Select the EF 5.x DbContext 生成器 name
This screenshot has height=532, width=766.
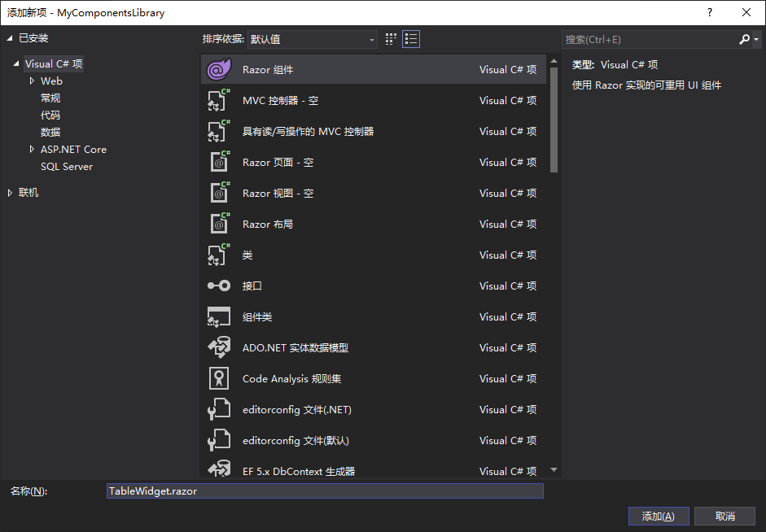point(299,472)
